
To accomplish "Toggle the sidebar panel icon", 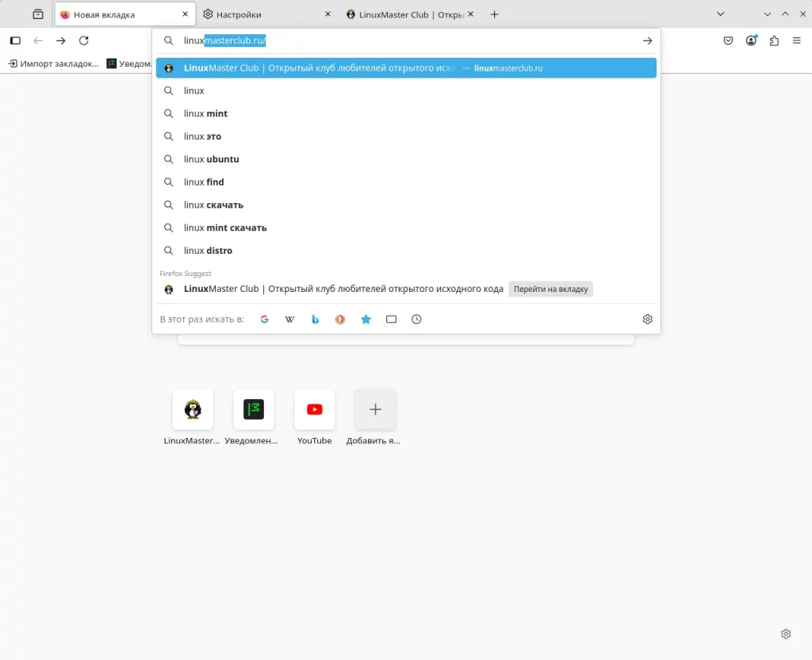I will [x=15, y=40].
